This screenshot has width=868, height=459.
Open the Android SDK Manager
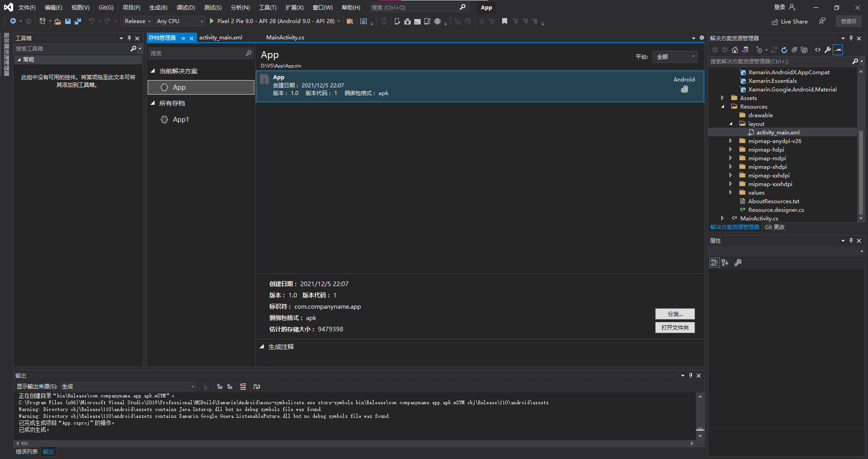point(407,21)
